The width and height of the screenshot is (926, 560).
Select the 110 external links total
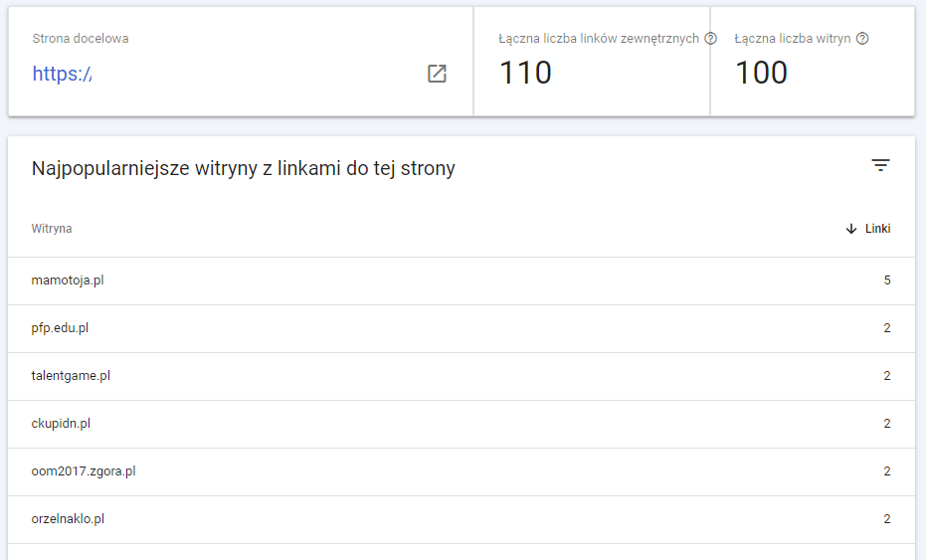point(525,73)
